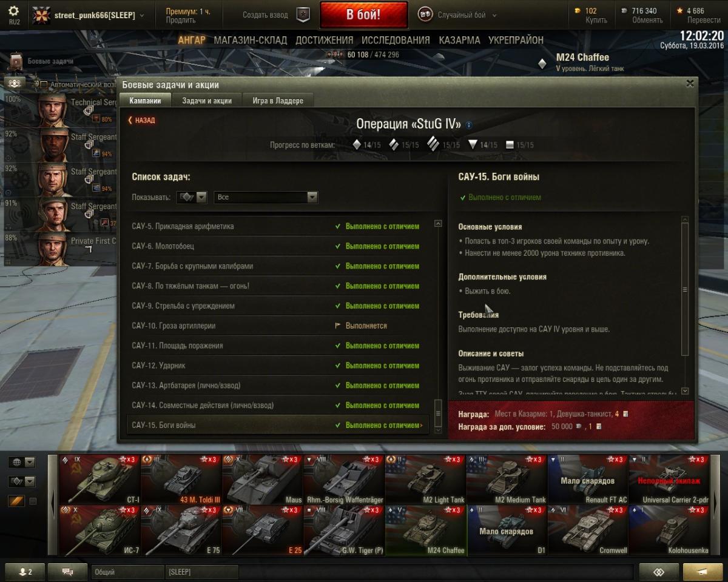Viewport: 728px width, 582px height.
Task: Click the free experience star icon
Action: click(x=679, y=11)
